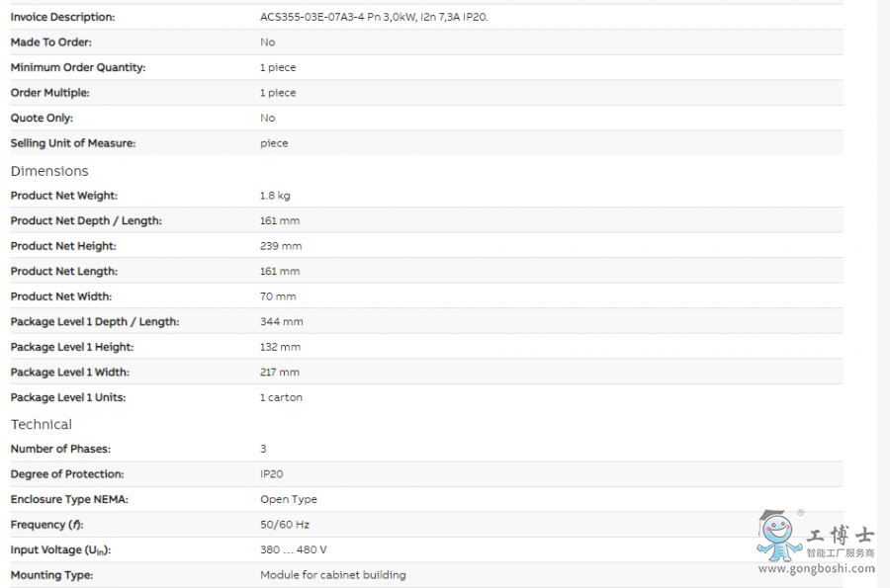Image resolution: width=890 pixels, height=588 pixels.
Task: Select the Invoice Description value text
Action: point(374,17)
